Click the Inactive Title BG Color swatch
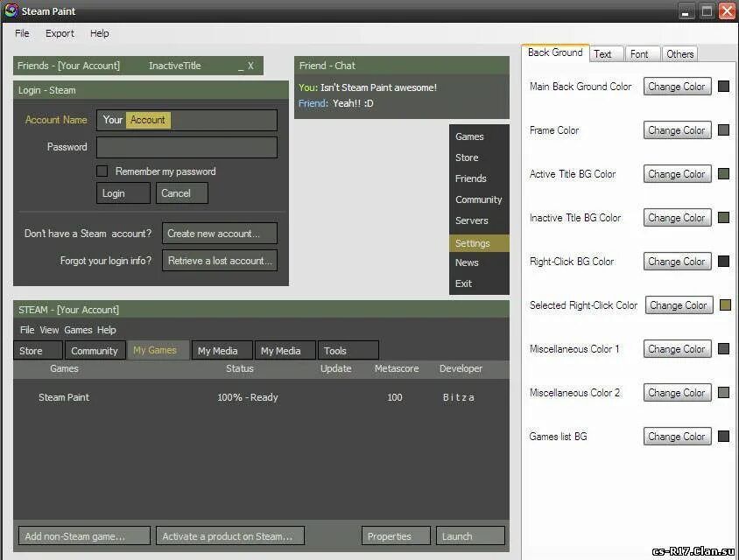Image resolution: width=739 pixels, height=560 pixels. click(x=723, y=218)
